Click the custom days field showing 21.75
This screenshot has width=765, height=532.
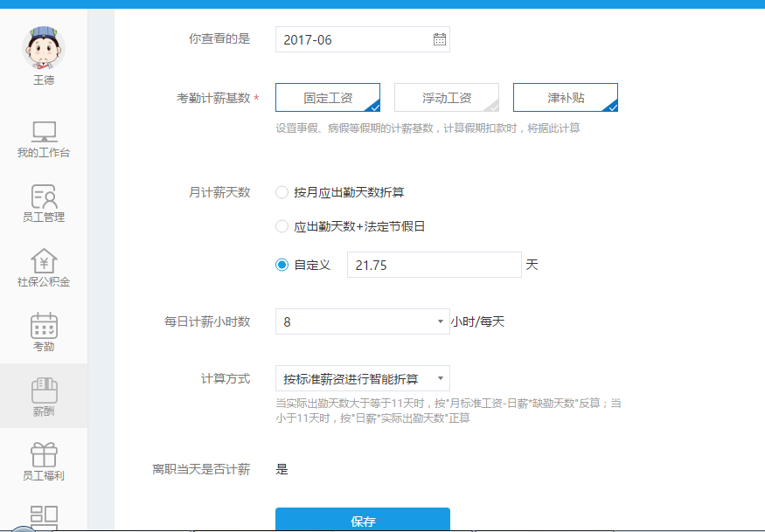(434, 265)
